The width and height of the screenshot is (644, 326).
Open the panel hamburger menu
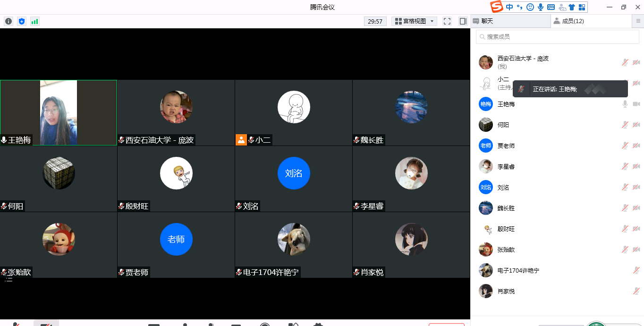638,21
